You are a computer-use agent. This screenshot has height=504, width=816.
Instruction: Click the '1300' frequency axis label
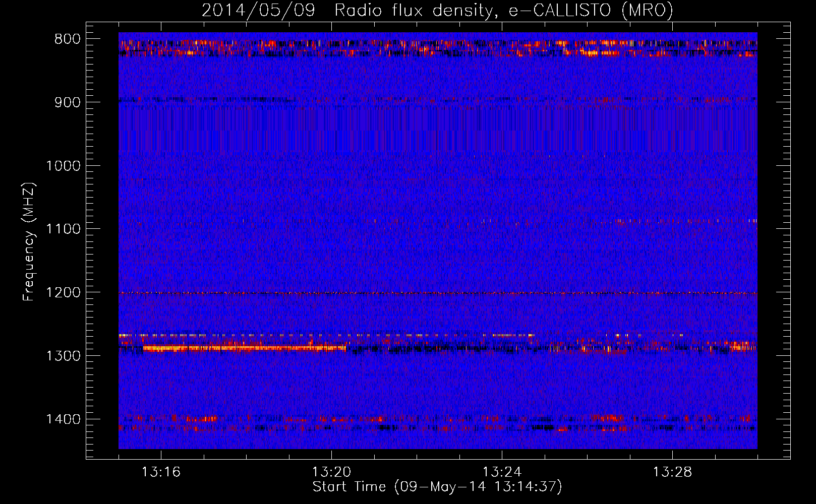click(64, 356)
